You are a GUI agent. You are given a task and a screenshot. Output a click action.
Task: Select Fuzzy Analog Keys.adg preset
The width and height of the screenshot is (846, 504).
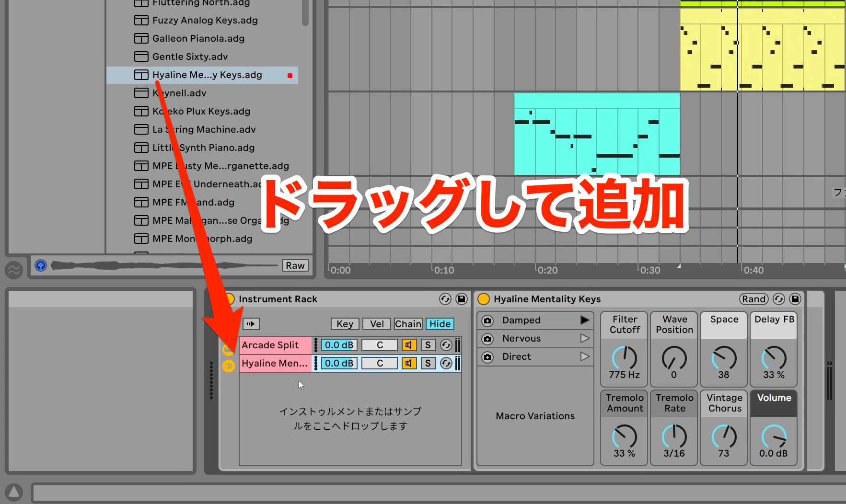(x=205, y=20)
